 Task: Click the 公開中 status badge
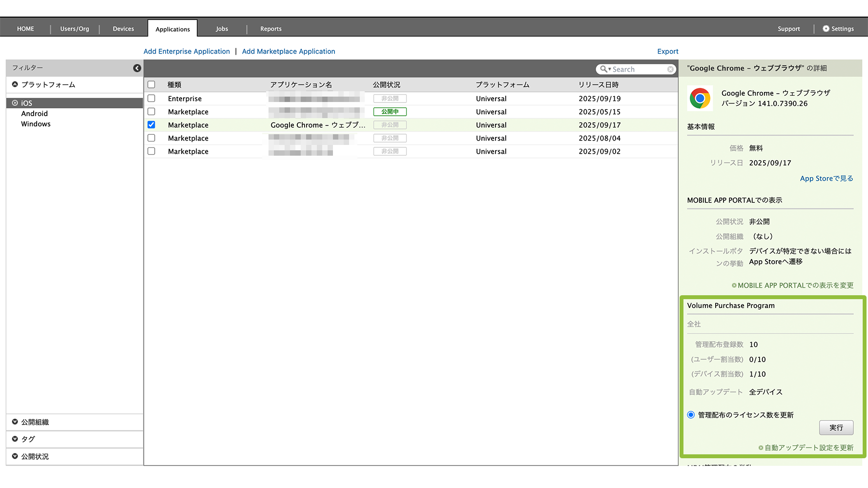[390, 112]
